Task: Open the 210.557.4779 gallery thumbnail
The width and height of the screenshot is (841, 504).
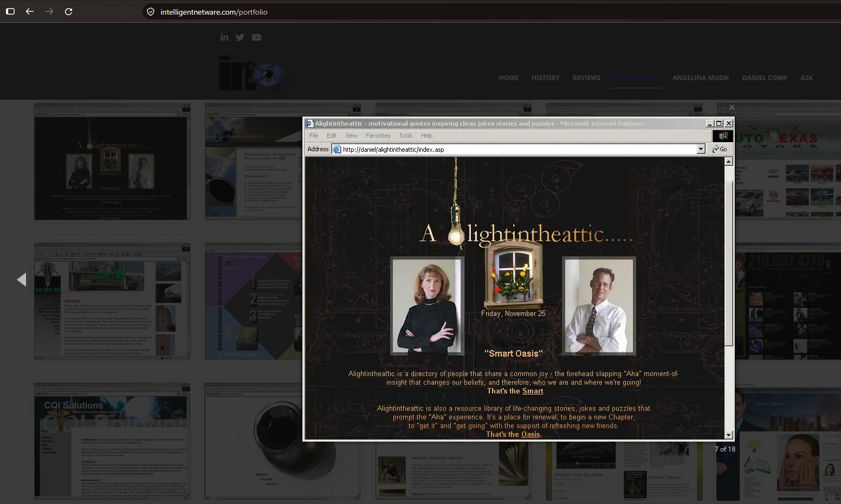Action: 788,301
